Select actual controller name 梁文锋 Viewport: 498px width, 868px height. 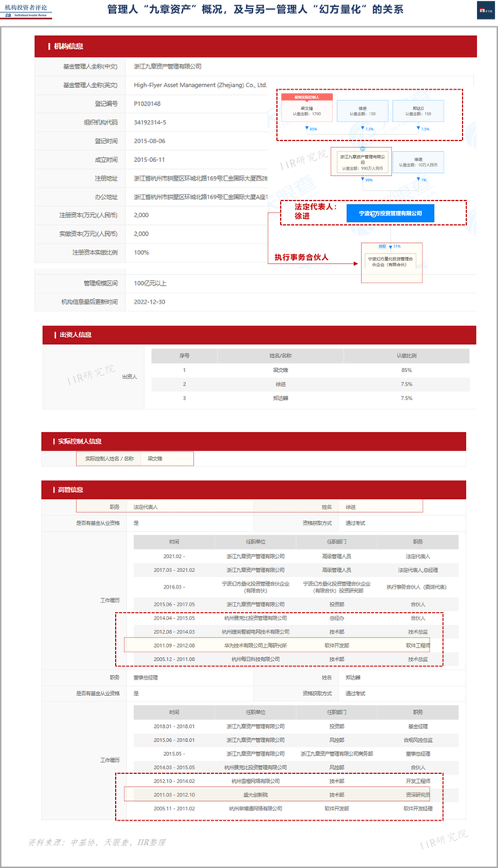click(155, 459)
